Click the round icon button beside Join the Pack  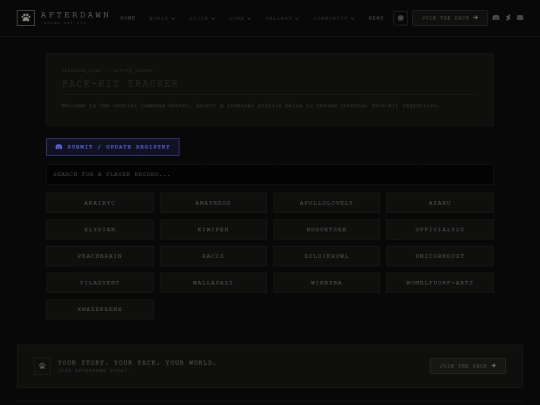coord(401,18)
